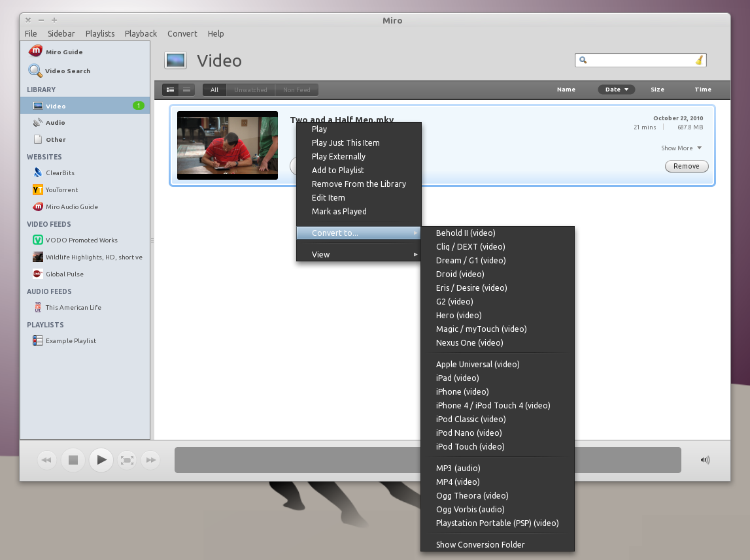Convert to Apple Universal (video)
Viewport: 750px width, 560px height.
(x=498, y=364)
